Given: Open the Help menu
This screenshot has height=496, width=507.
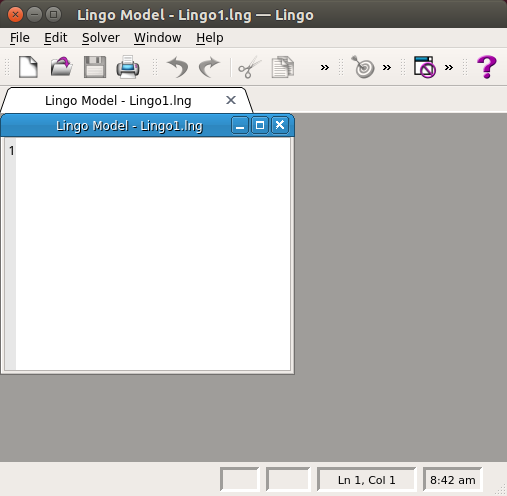Looking at the screenshot, I should tap(210, 38).
